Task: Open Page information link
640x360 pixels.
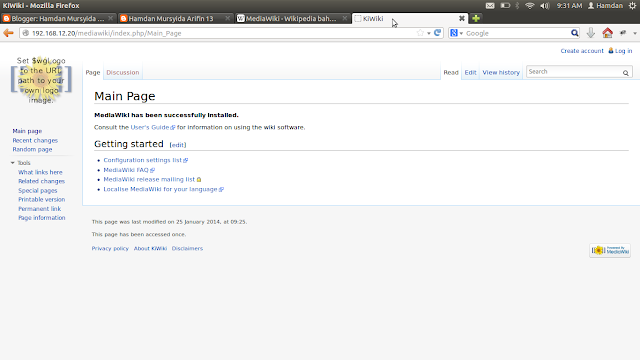Action: point(42,218)
